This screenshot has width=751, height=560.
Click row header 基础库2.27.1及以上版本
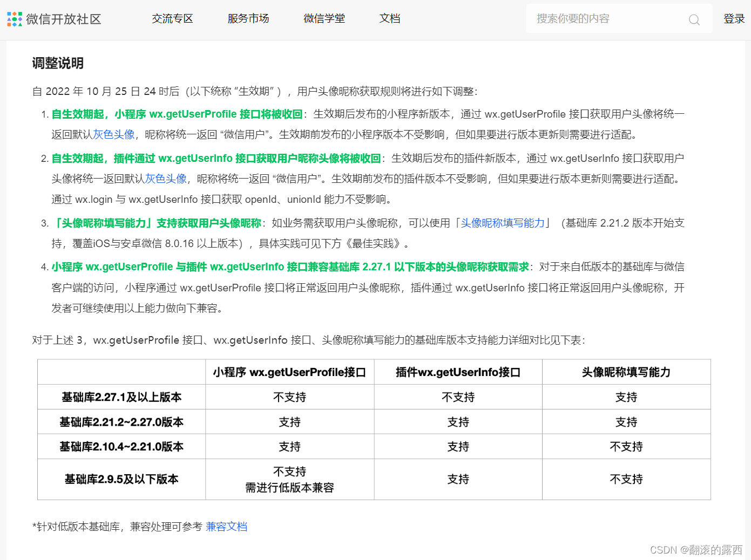click(x=121, y=397)
